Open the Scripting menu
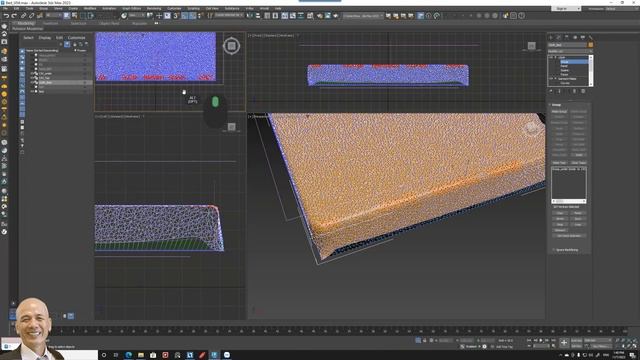This screenshot has height=360, width=640. (x=193, y=8)
